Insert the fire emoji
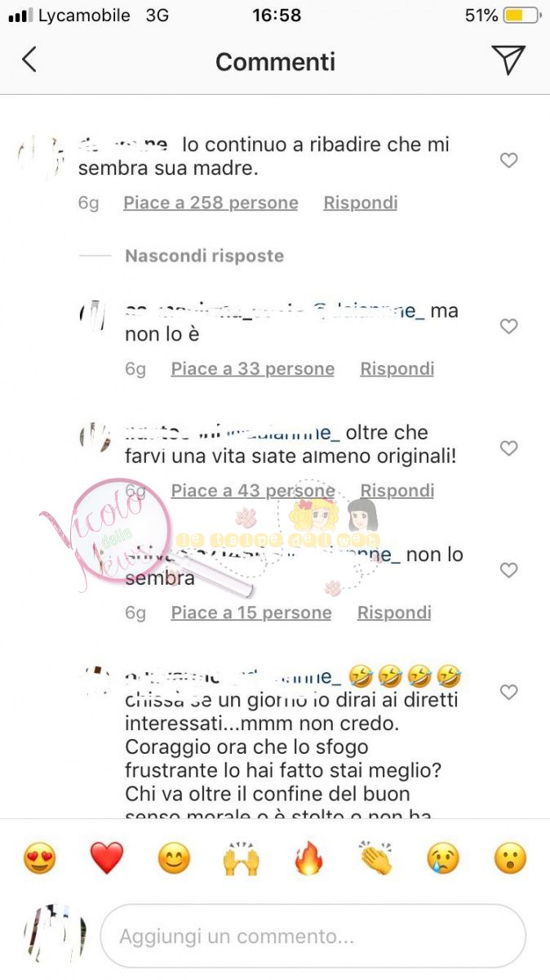This screenshot has width=550, height=980. [308, 858]
